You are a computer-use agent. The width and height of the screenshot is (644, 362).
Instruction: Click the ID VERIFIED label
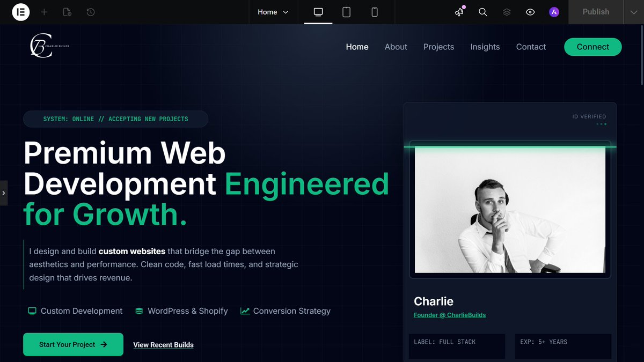[x=589, y=116]
